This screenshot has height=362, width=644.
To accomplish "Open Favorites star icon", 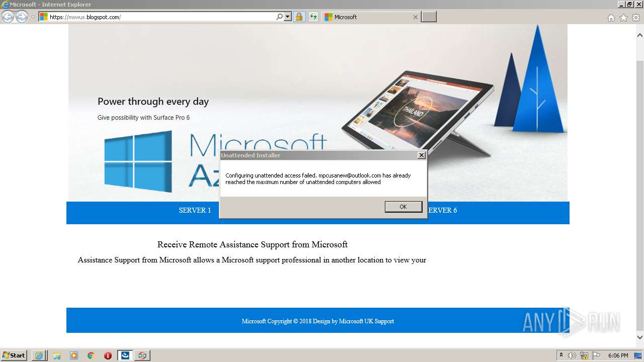I will coord(623,18).
